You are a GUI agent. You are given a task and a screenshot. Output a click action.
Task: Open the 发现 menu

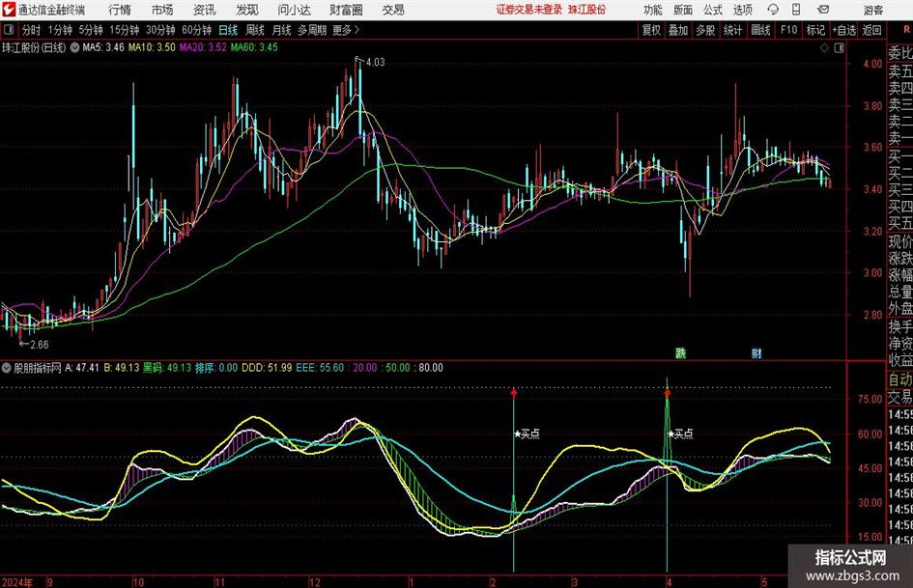point(246,10)
